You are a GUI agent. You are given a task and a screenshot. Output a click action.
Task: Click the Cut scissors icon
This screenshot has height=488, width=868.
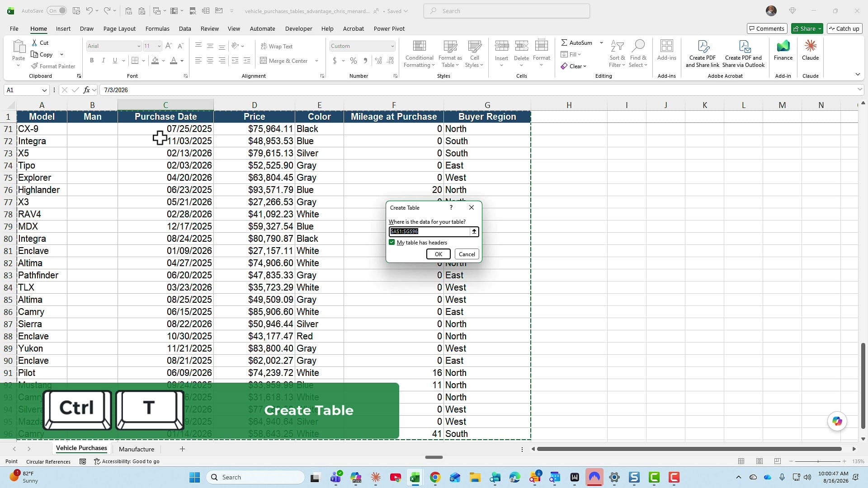coord(35,43)
